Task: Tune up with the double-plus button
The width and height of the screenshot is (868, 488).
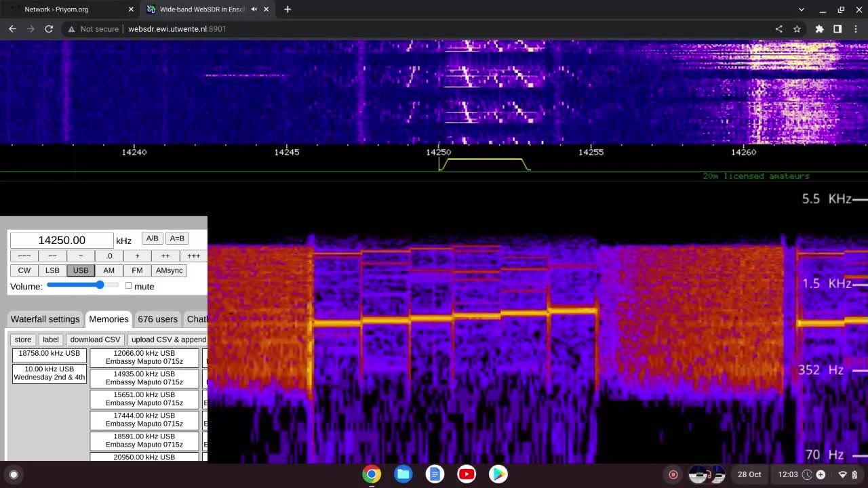Action: click(165, 256)
